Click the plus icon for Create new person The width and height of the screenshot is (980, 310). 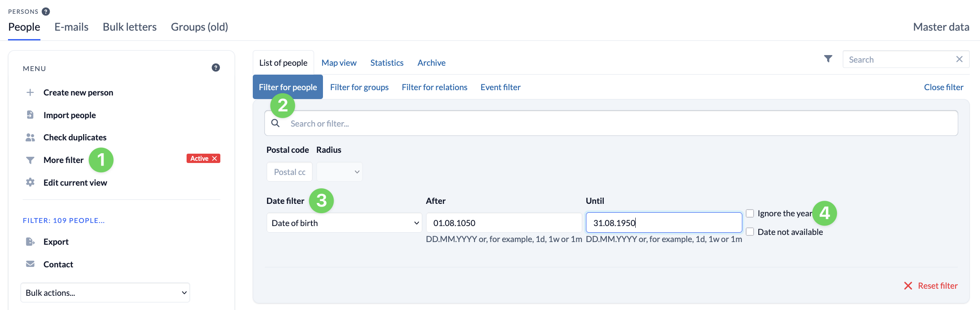(x=30, y=92)
